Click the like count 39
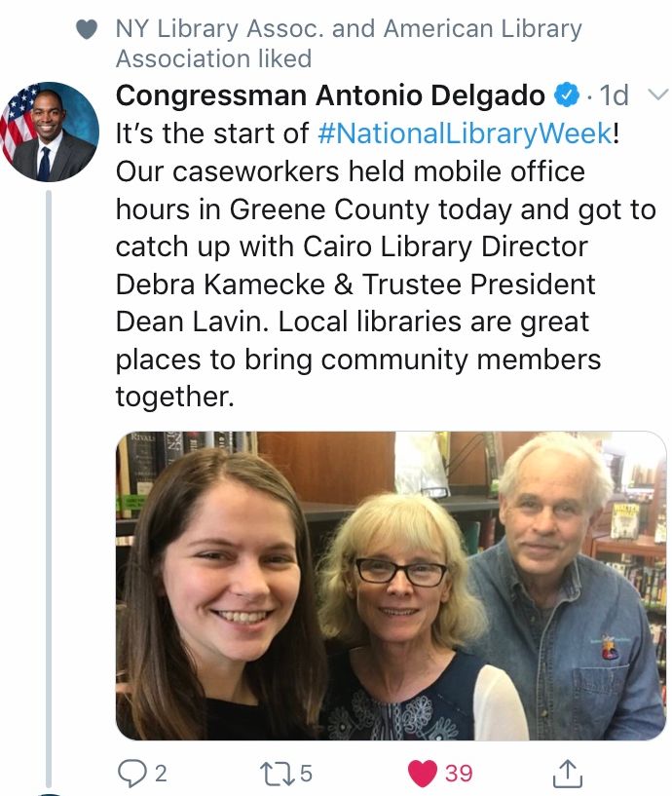 (459, 774)
